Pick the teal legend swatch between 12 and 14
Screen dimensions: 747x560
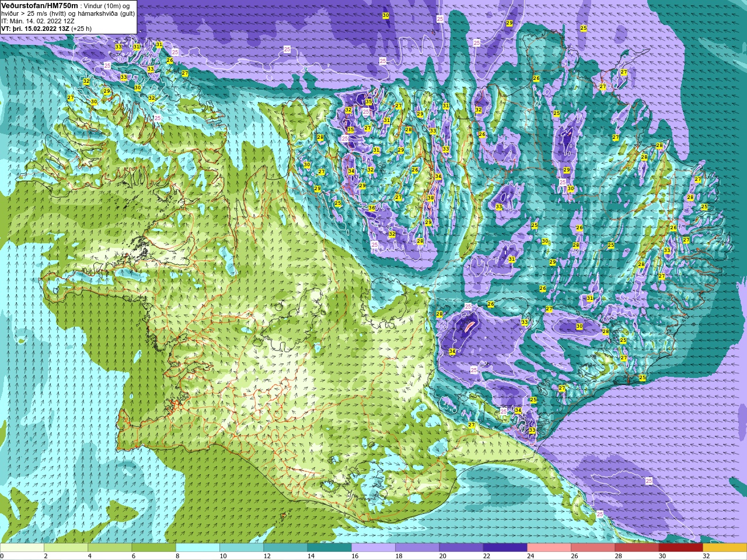click(x=285, y=548)
